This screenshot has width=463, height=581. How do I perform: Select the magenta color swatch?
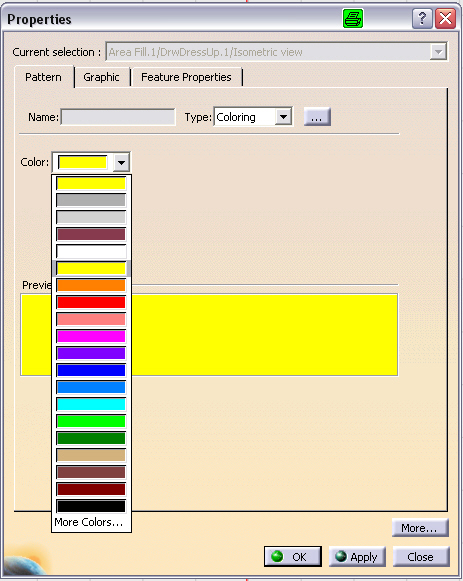point(91,336)
